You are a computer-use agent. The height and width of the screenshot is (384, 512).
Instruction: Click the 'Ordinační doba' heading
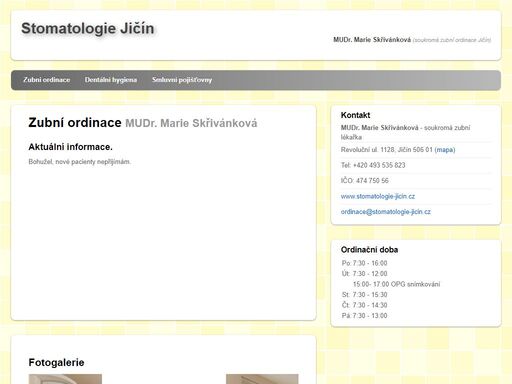point(369,250)
